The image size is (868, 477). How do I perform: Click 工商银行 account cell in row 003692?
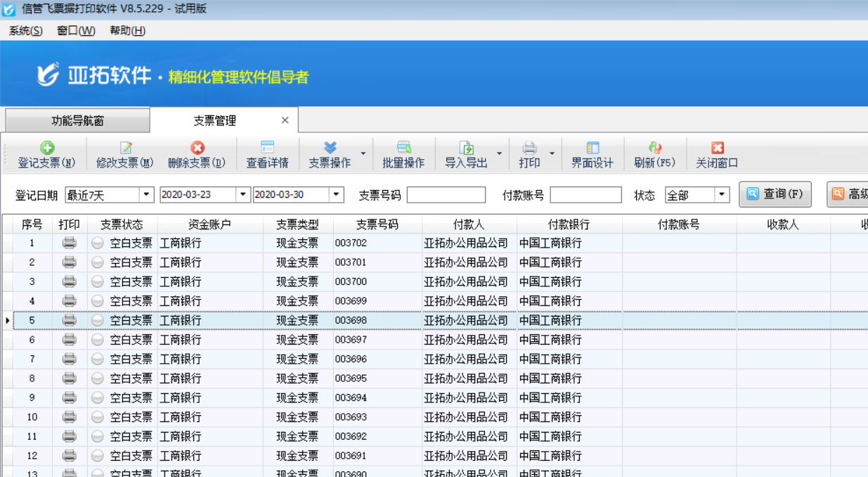tap(210, 436)
